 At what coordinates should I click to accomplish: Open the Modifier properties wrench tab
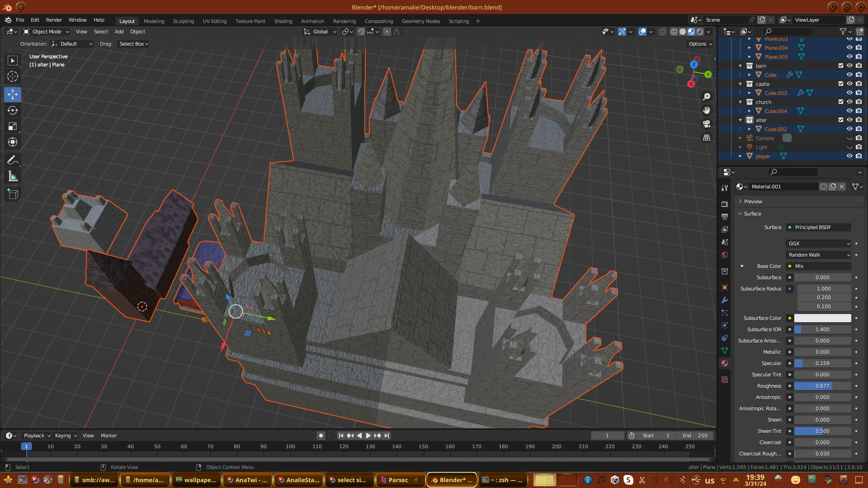[725, 300]
